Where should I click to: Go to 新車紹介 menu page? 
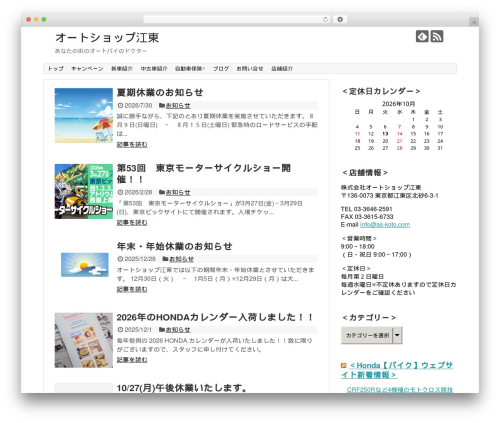[x=122, y=69]
